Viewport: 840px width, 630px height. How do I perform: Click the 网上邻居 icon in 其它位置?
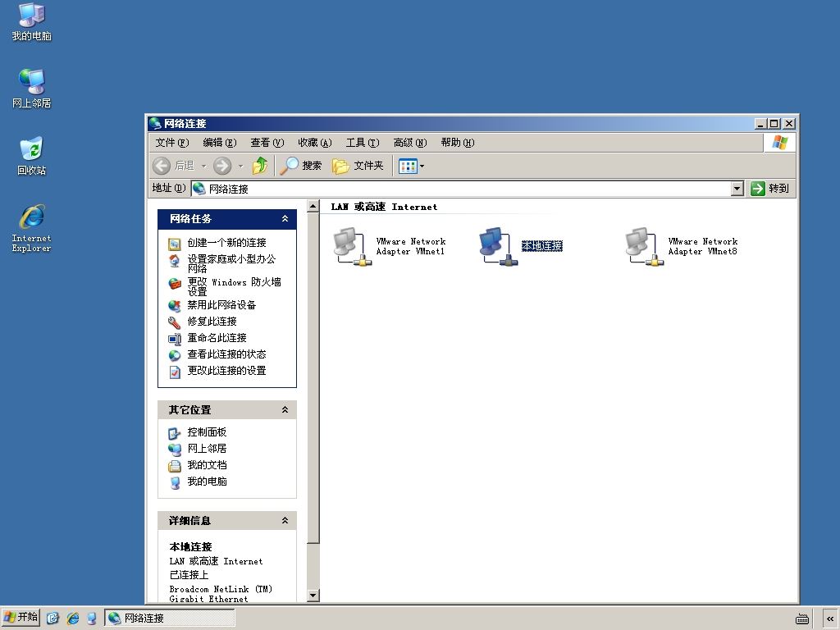tap(175, 450)
